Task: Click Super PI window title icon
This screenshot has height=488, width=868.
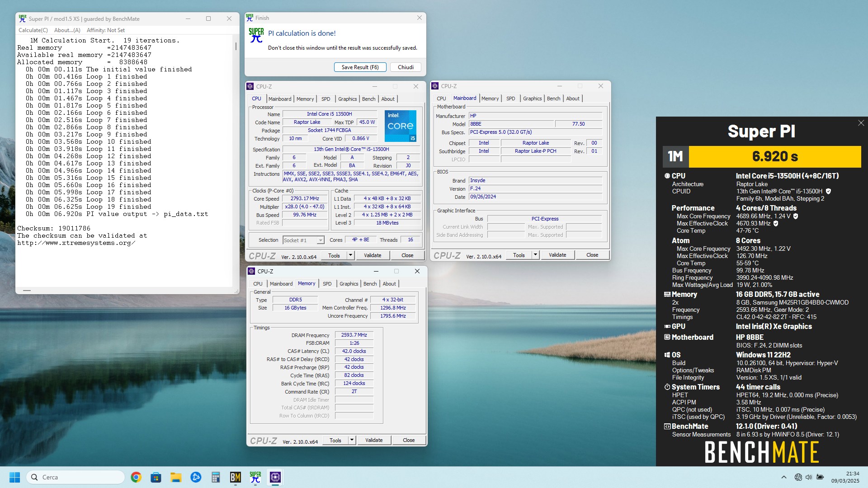Action: (23, 19)
